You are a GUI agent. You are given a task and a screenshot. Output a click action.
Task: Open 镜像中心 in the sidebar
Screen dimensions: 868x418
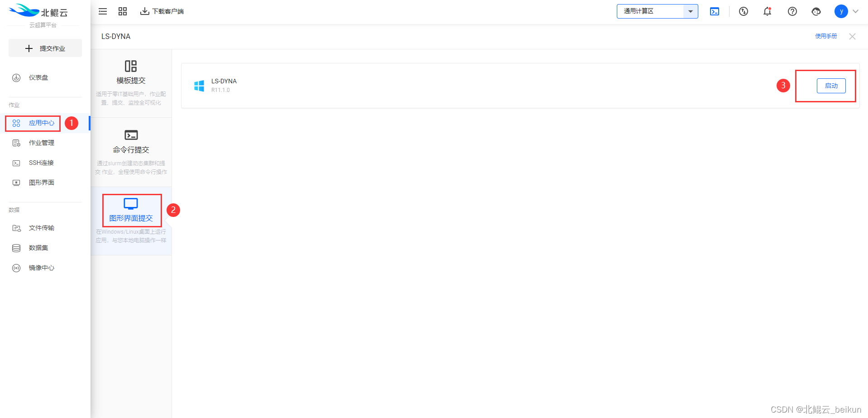pyautogui.click(x=45, y=268)
